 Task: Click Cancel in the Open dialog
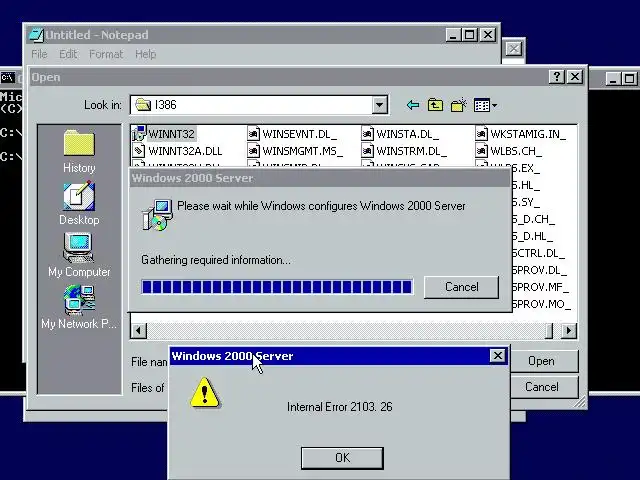(541, 387)
